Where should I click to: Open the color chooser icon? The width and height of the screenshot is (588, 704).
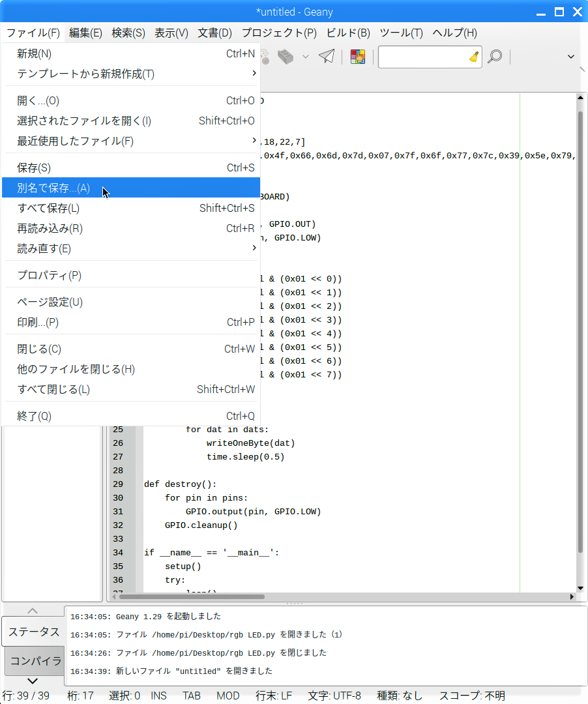[x=357, y=57]
